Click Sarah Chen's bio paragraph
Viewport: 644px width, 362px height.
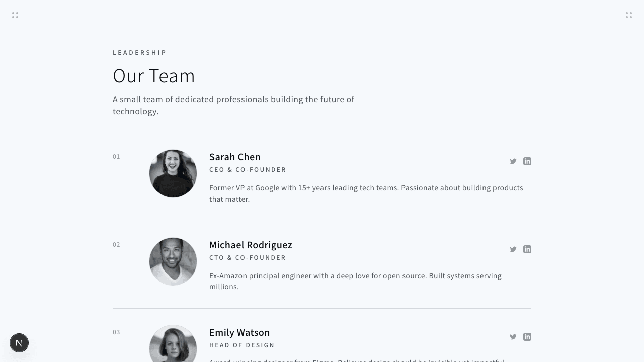tap(366, 193)
